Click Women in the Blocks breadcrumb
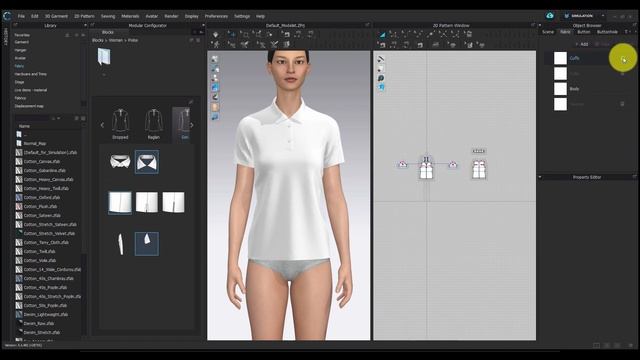 (x=116, y=40)
